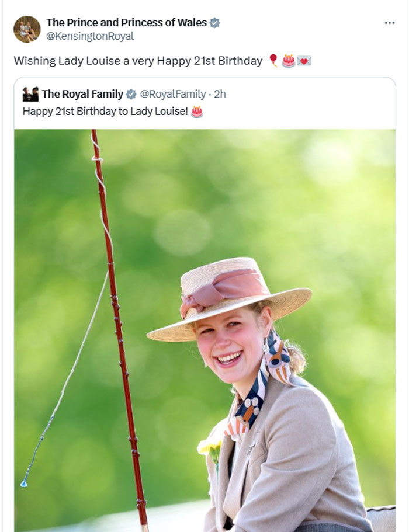The height and width of the screenshot is (532, 409).
Task: Click the Wishing Lady Louise tweet text
Action: 138,61
